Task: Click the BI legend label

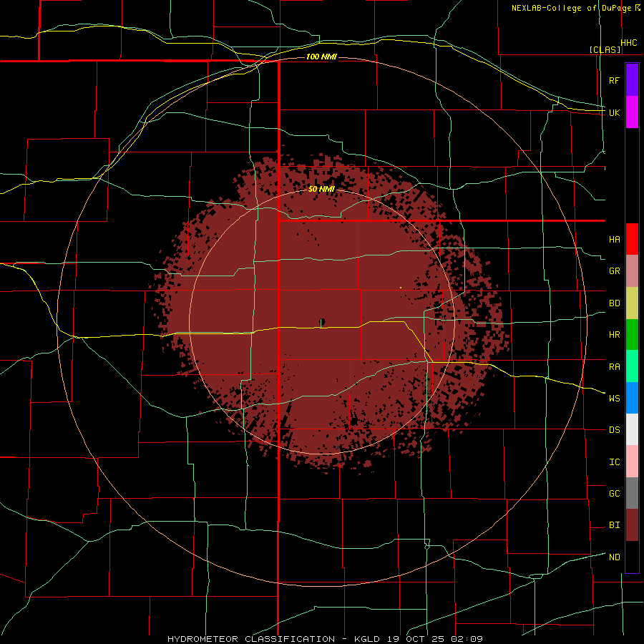Action: click(614, 525)
